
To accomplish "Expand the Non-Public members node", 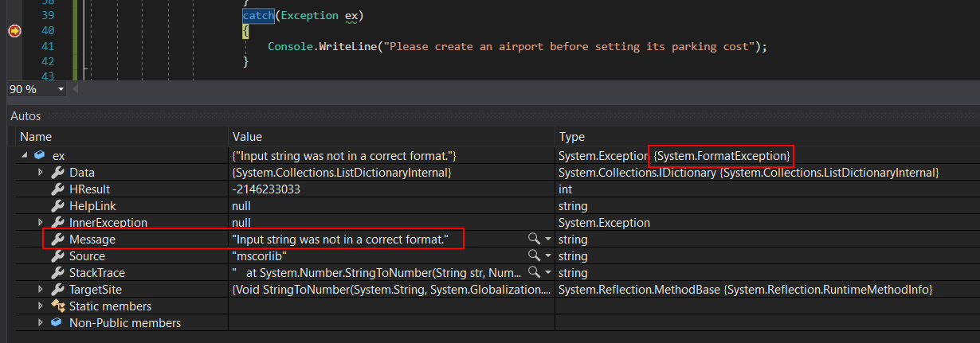I will click(x=41, y=322).
